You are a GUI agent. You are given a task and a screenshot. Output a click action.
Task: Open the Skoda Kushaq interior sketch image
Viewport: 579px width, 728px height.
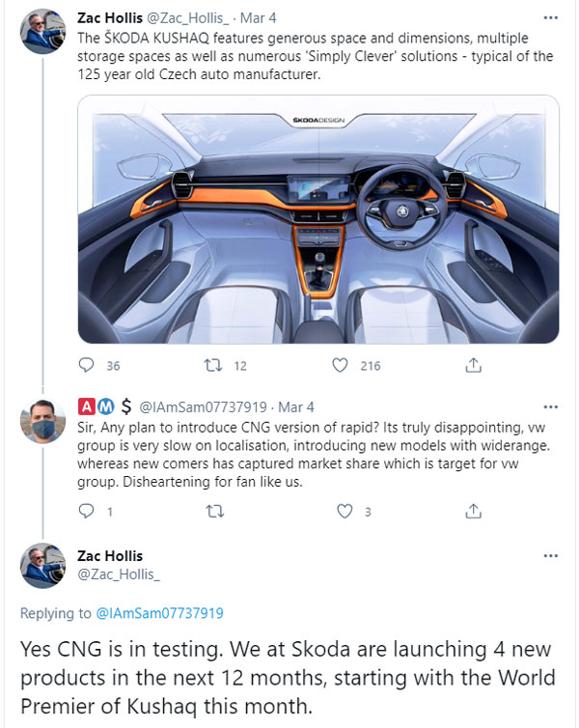coord(318,219)
